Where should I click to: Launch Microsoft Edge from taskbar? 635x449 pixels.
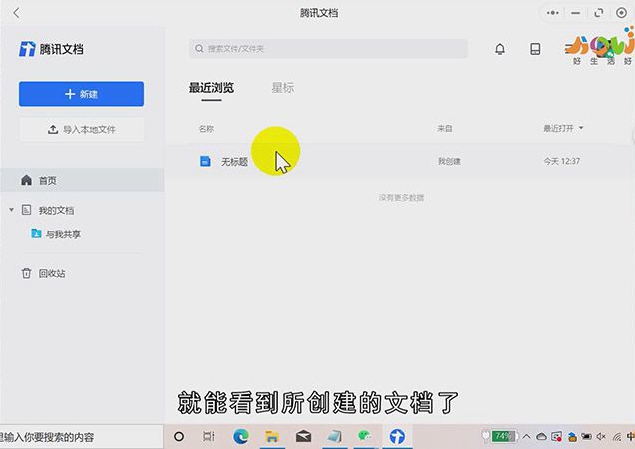(241, 436)
